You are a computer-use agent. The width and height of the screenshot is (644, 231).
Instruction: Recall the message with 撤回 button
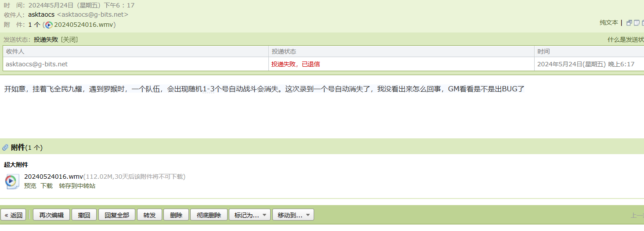(84, 215)
